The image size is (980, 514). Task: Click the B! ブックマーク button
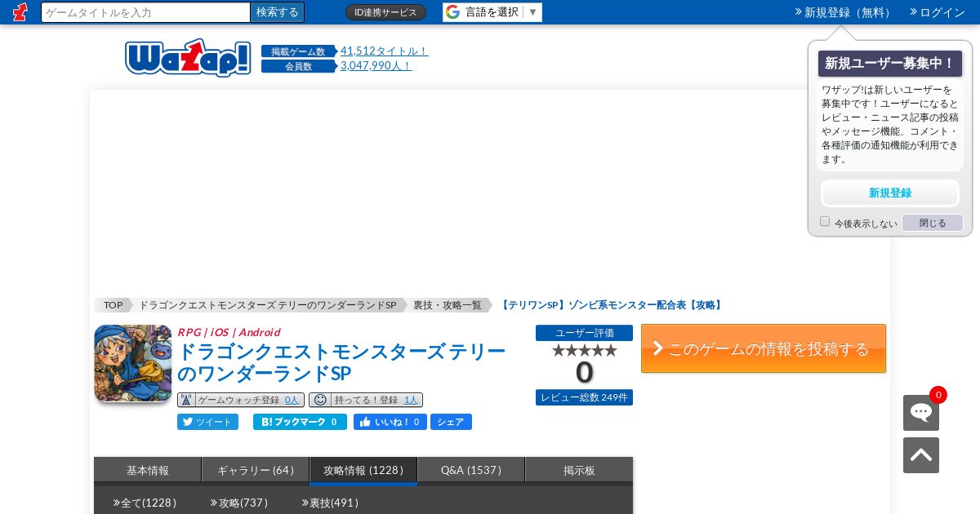point(300,422)
